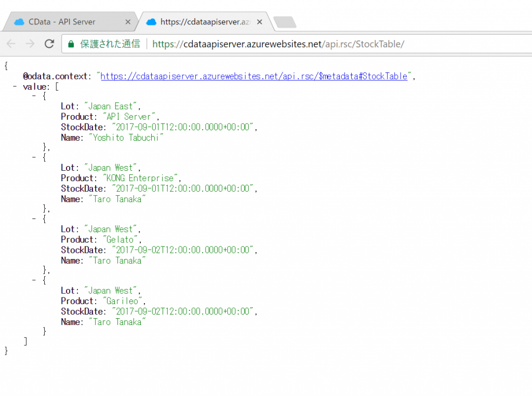Click the "Japan East" Lot value
Viewport: 532px width, 396px height.
(110, 106)
